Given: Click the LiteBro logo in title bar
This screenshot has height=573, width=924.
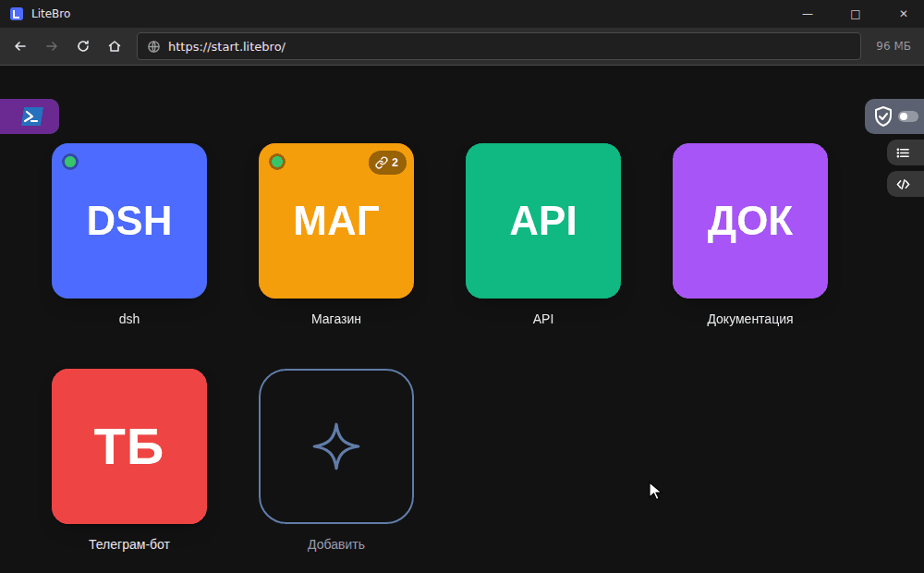Looking at the screenshot, I should tap(17, 14).
